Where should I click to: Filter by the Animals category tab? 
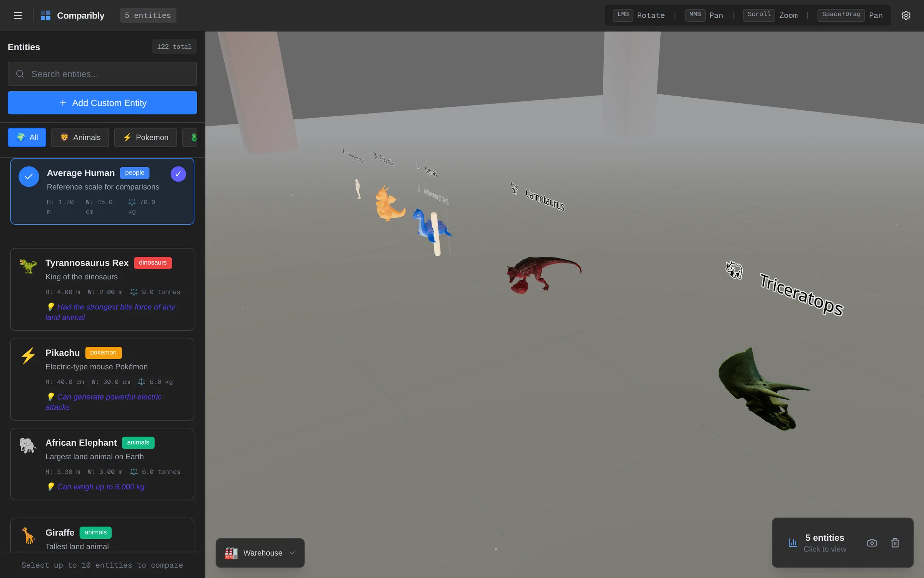[80, 138]
